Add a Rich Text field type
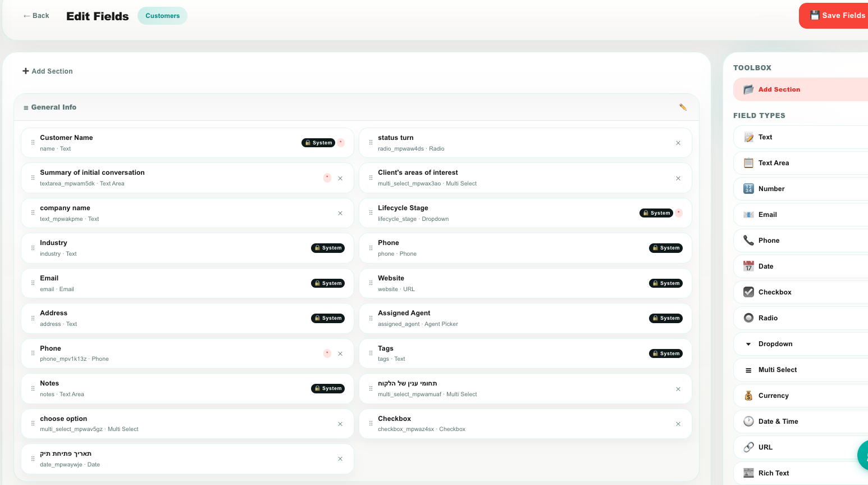Screen dimensions: 868x485 tap(801, 473)
